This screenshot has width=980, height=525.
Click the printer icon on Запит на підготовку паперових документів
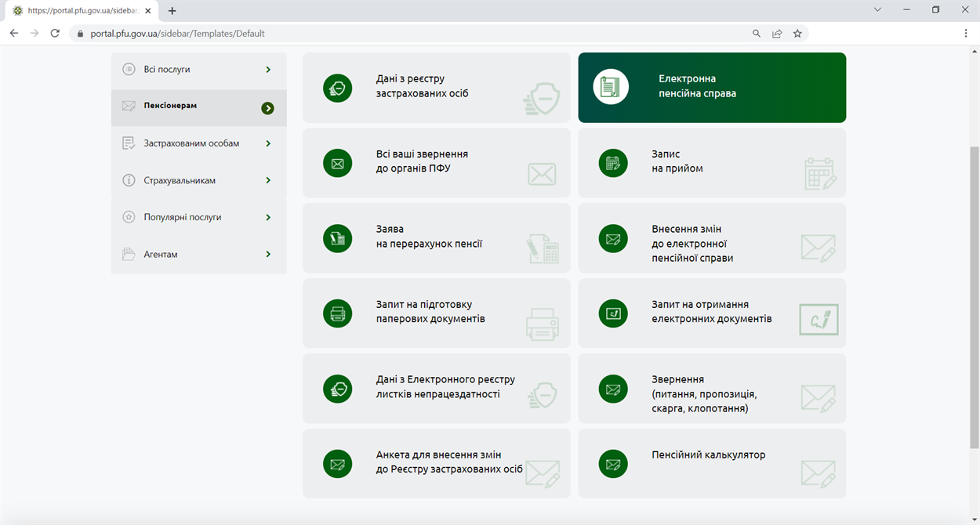pyautogui.click(x=338, y=313)
